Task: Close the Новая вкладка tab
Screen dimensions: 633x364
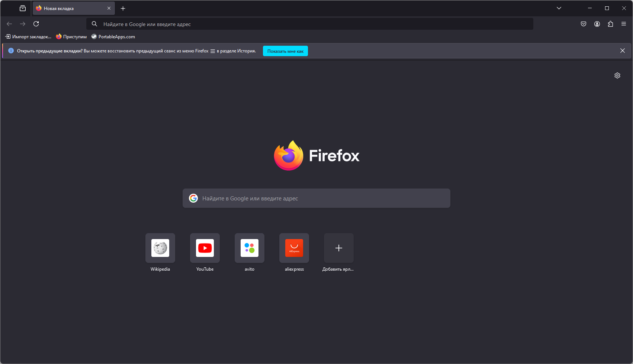Action: click(x=109, y=8)
